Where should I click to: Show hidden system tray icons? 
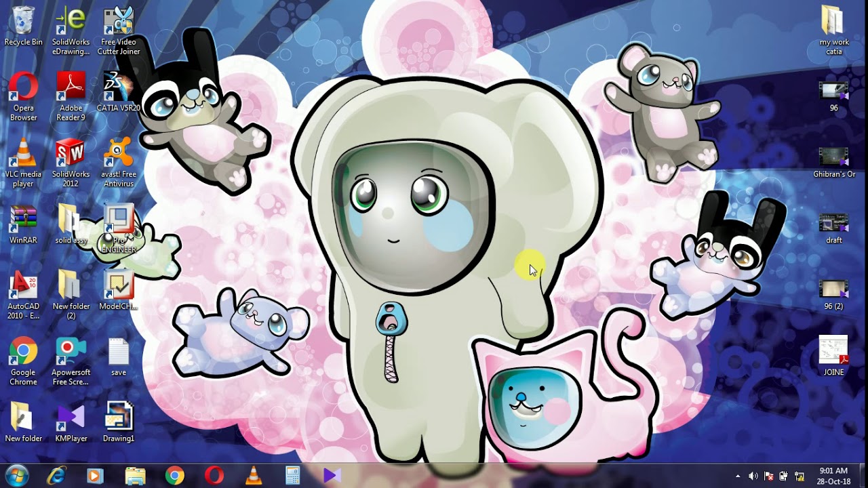click(x=738, y=476)
